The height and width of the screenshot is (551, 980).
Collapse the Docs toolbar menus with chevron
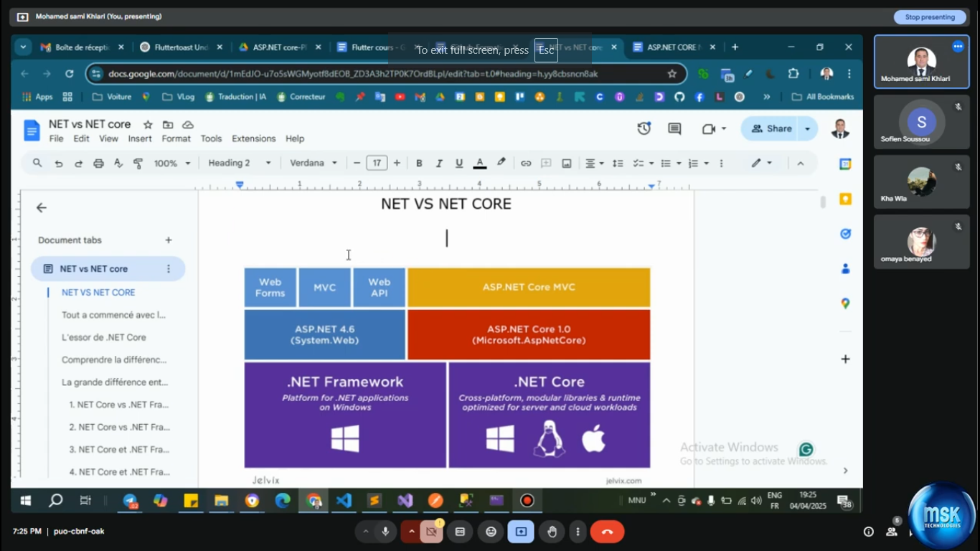pos(801,164)
